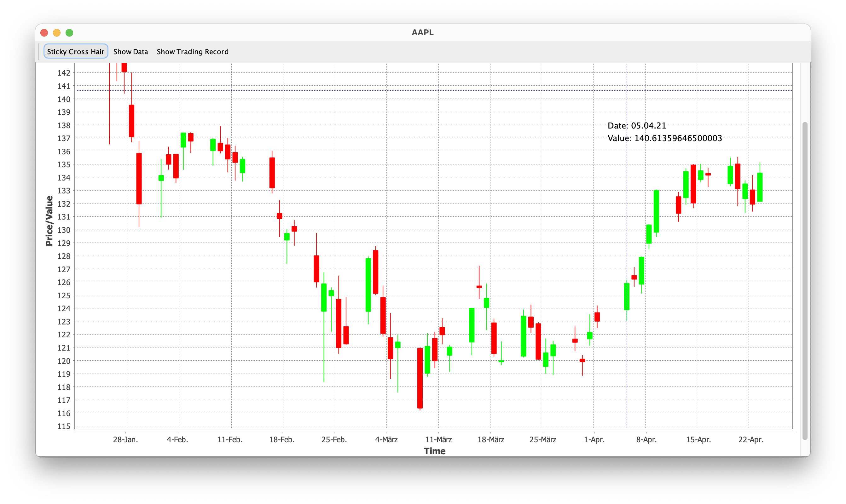
Task: Click the Show Data toolbar button
Action: [x=130, y=52]
